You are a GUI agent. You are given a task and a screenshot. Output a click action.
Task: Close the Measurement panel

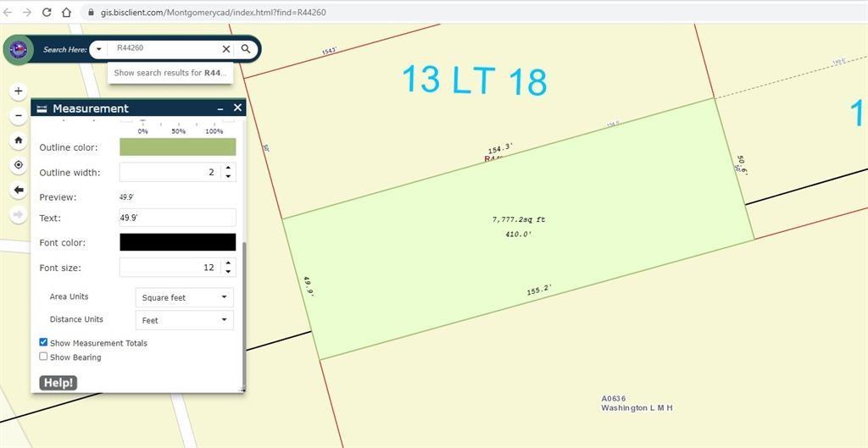point(237,108)
